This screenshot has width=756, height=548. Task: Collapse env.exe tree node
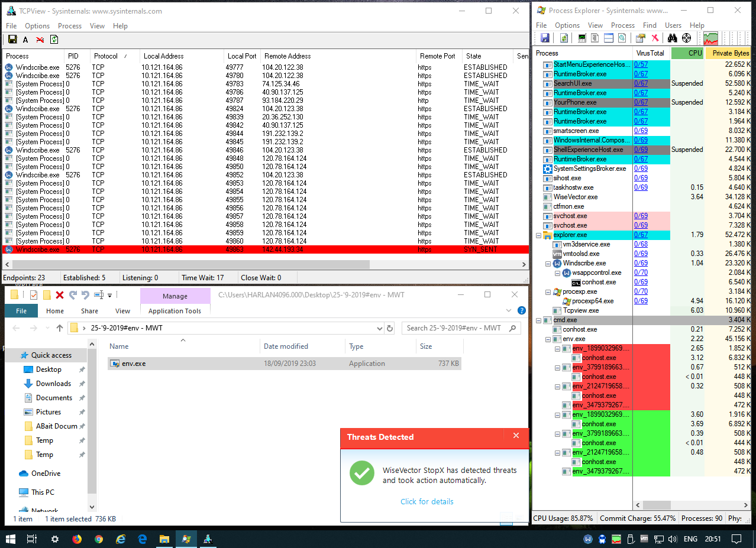548,339
